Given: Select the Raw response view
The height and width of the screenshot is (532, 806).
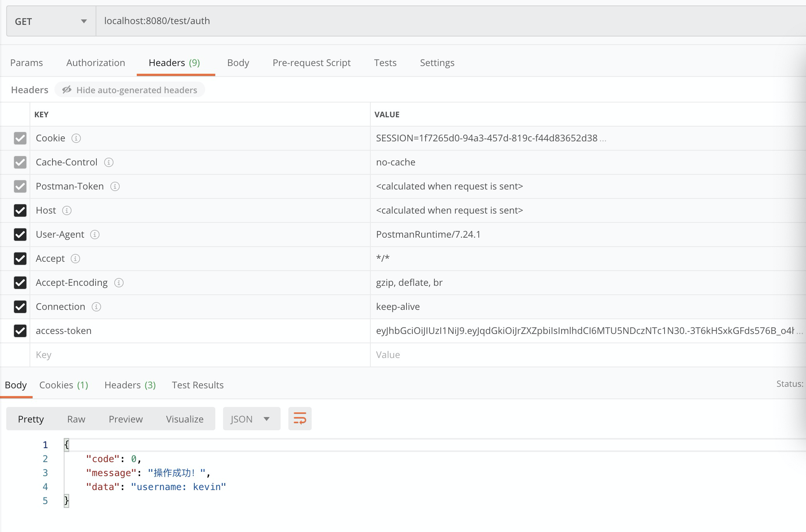Looking at the screenshot, I should tap(76, 419).
